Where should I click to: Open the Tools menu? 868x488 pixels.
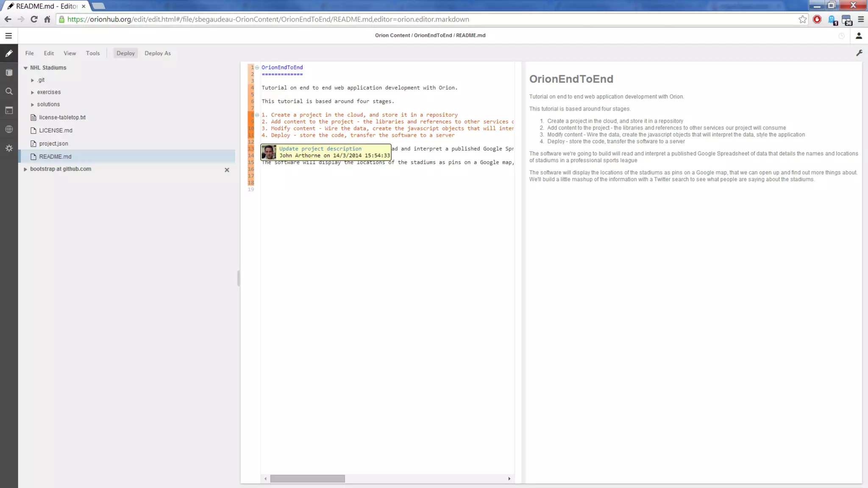pyautogui.click(x=93, y=53)
